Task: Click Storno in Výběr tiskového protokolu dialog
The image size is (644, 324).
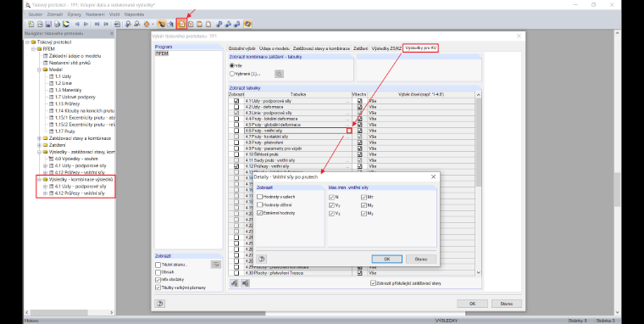Action: tap(507, 304)
